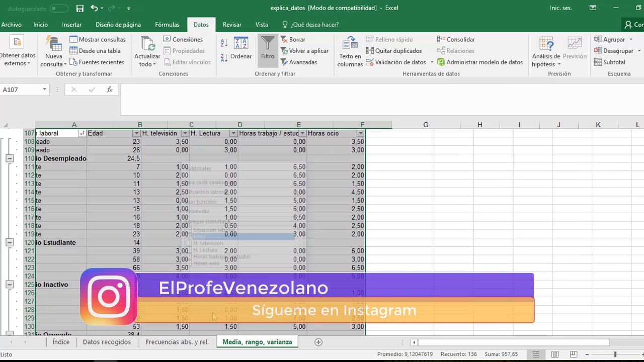Click the Undo arrow icon
The height and width of the screenshot is (362, 644).
click(x=94, y=8)
